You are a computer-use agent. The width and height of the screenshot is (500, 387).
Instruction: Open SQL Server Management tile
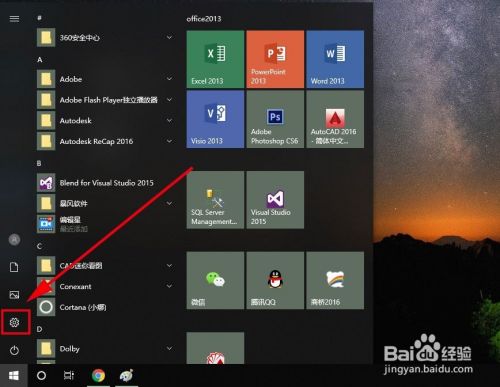pyautogui.click(x=215, y=200)
